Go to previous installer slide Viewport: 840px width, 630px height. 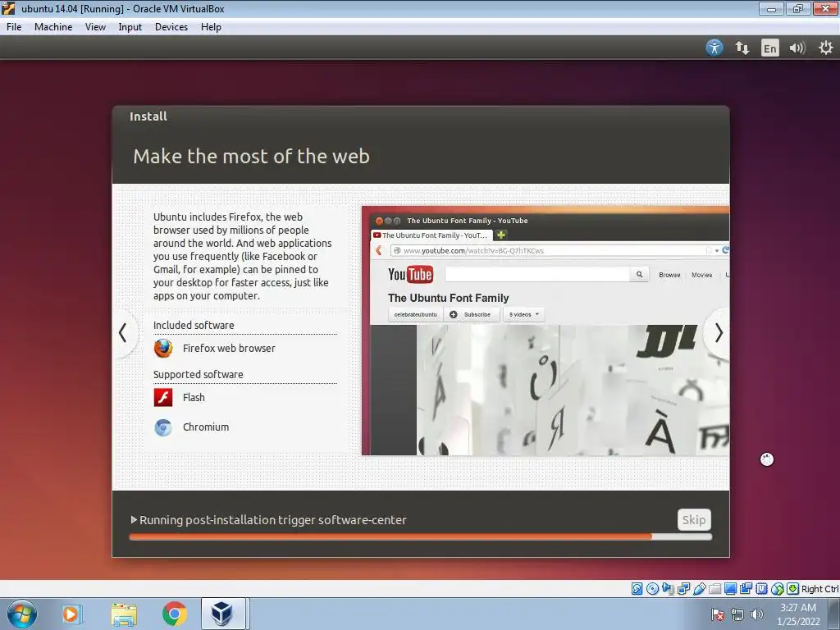click(123, 333)
